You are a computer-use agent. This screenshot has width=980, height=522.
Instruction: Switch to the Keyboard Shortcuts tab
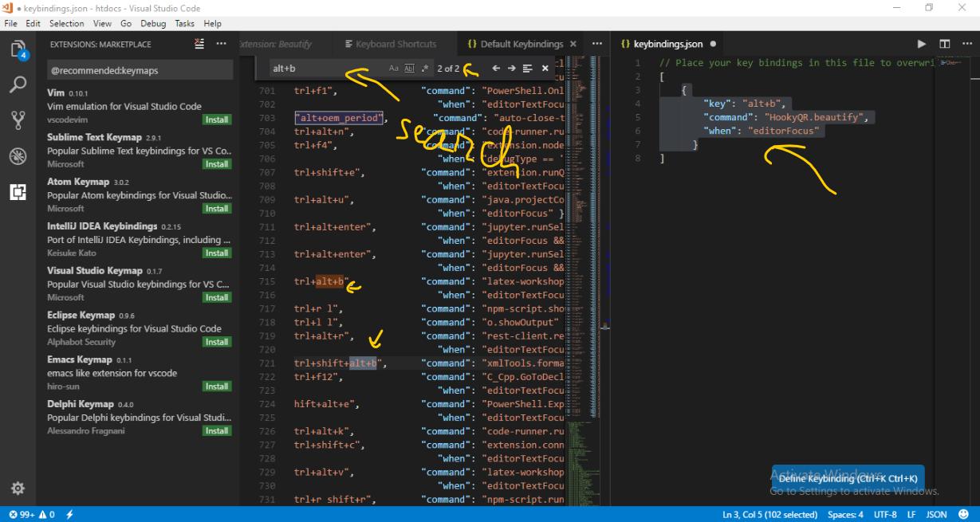click(x=390, y=45)
